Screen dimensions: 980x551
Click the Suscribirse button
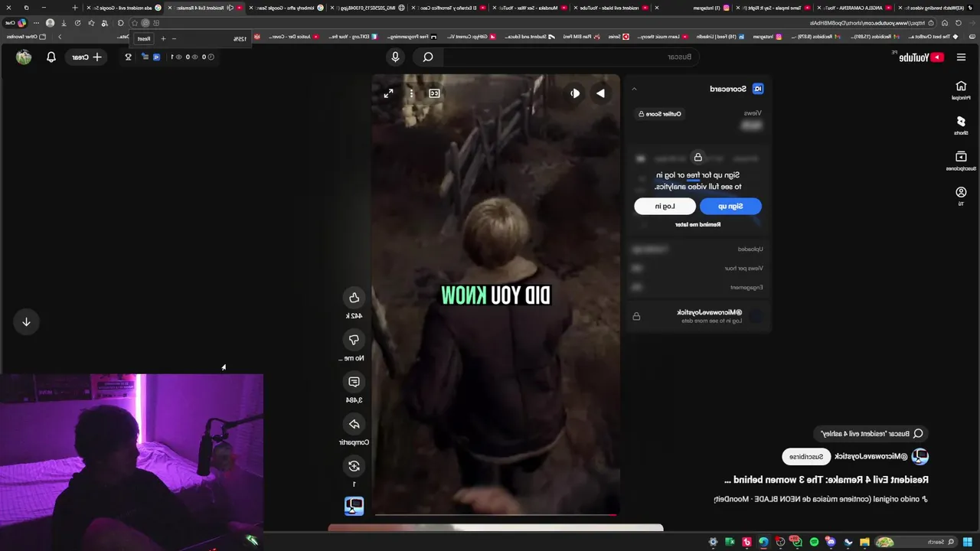[x=806, y=457]
